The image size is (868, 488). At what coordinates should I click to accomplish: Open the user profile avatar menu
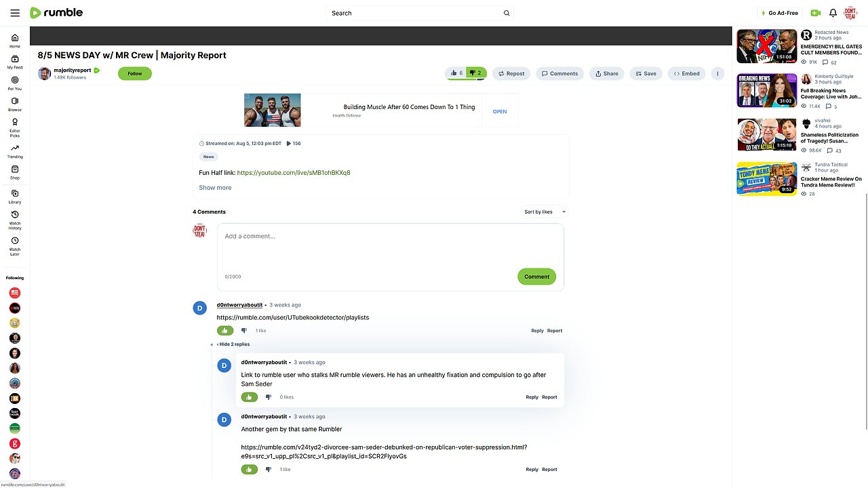tap(850, 13)
